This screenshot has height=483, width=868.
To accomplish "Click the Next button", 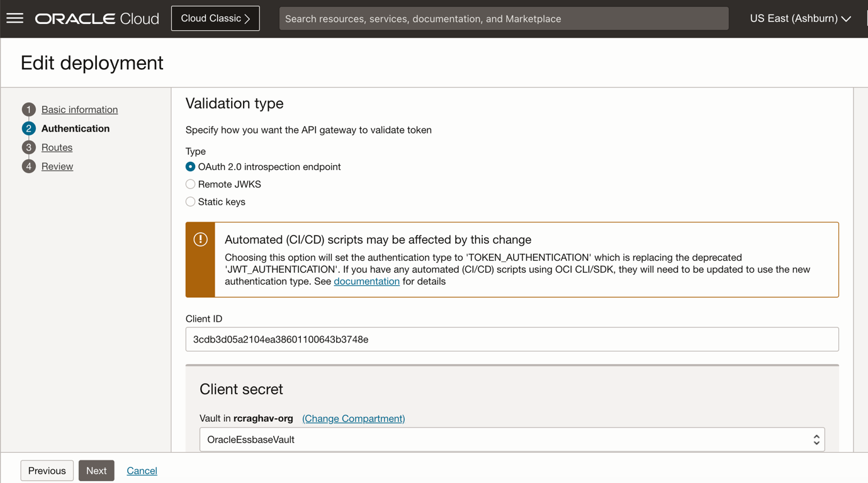I will click(96, 470).
